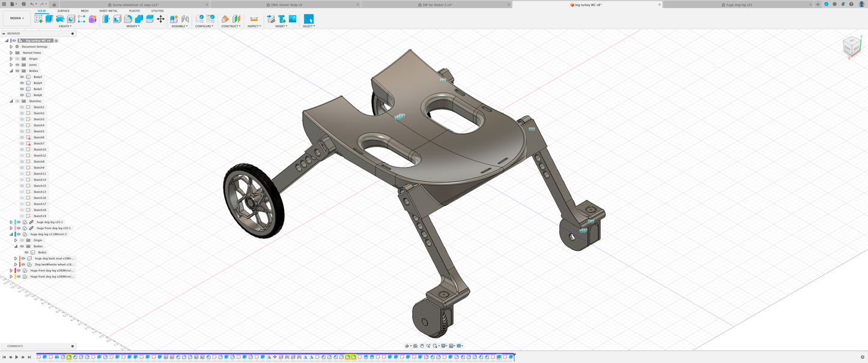Toggle visibility of Body3
The width and height of the screenshot is (868, 363).
click(22, 77)
